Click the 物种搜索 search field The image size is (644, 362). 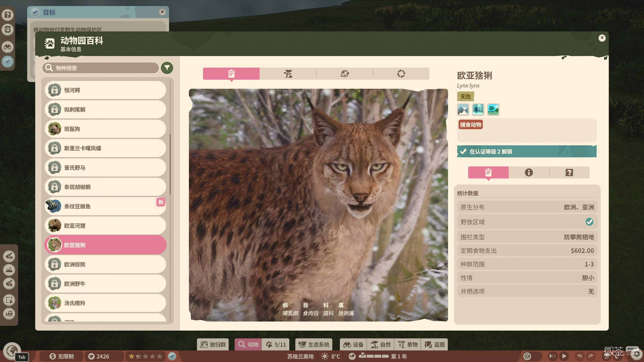point(100,68)
